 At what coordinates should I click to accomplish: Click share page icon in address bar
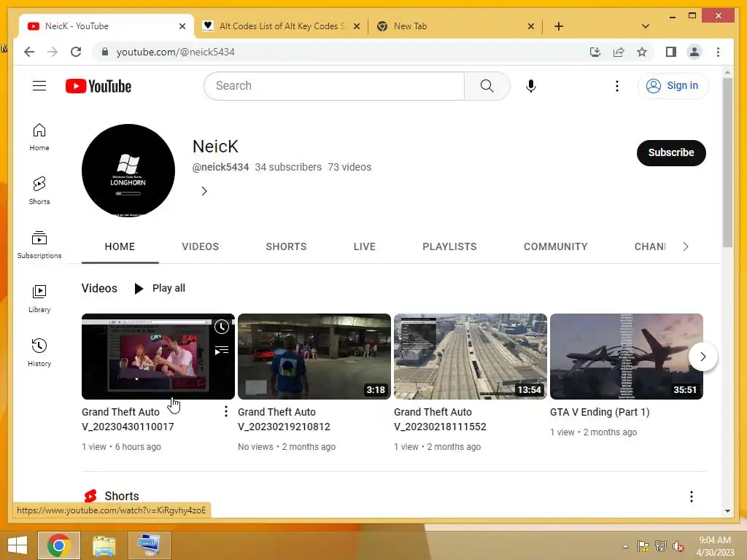point(619,52)
